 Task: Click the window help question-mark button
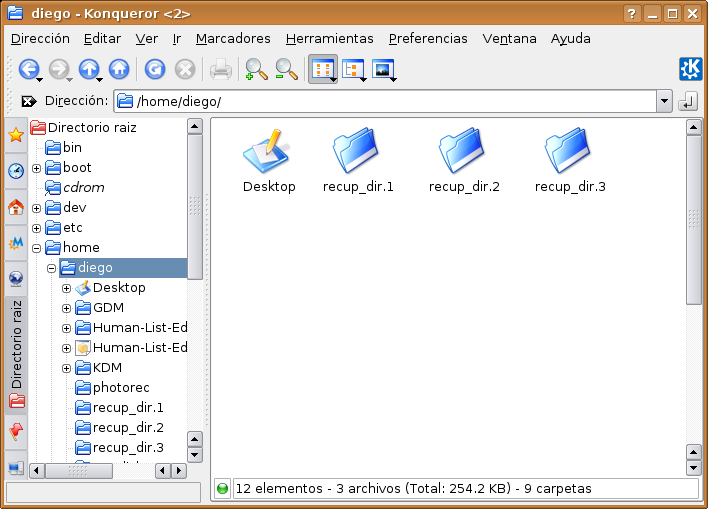(632, 14)
